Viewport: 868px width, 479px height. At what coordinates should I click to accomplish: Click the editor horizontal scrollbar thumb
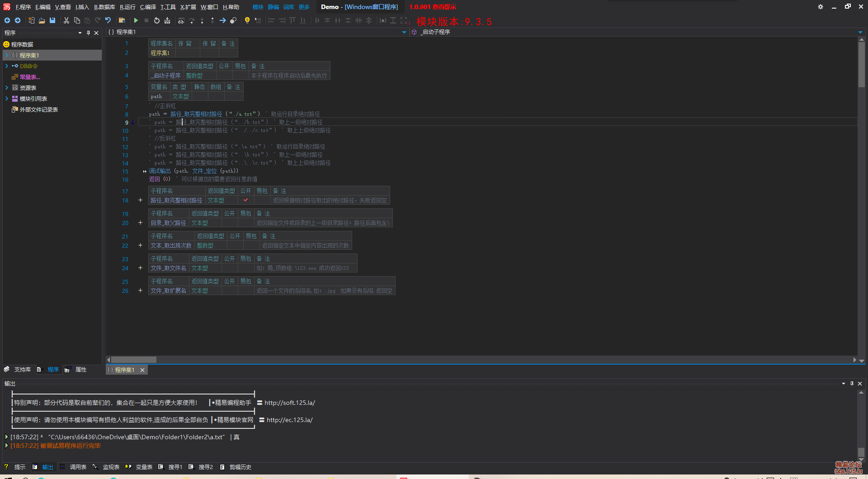click(134, 360)
